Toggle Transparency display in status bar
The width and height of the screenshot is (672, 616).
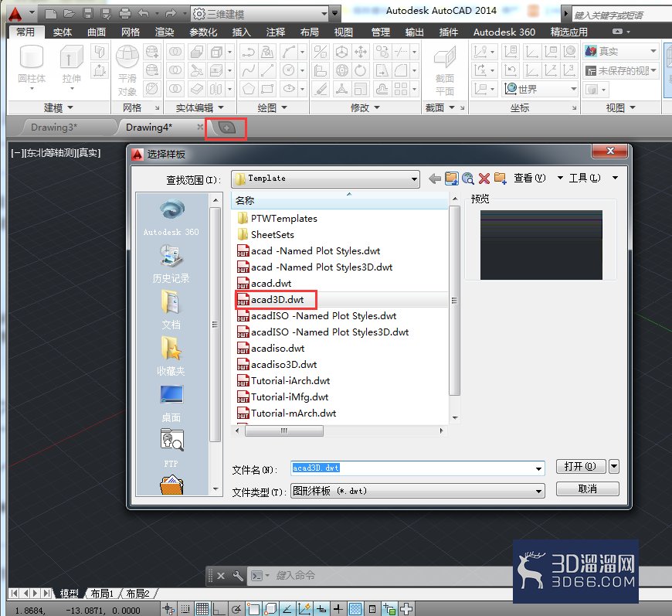click(x=355, y=609)
